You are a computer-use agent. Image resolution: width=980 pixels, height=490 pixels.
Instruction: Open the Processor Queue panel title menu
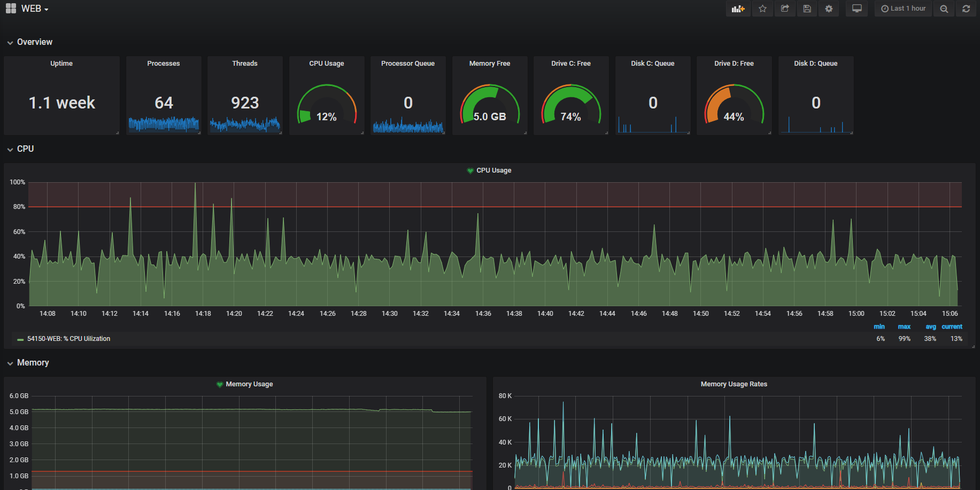click(408, 64)
